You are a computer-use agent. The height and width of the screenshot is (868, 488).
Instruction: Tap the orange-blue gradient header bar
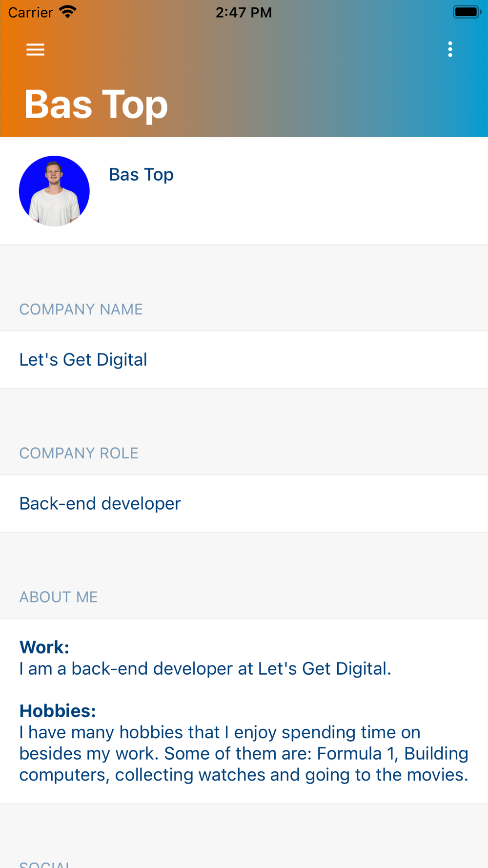(244, 68)
